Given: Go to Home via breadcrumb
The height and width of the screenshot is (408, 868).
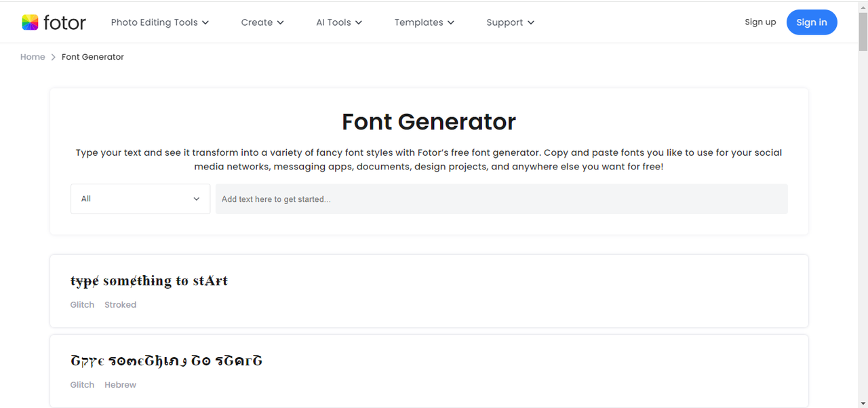Looking at the screenshot, I should 33,57.
